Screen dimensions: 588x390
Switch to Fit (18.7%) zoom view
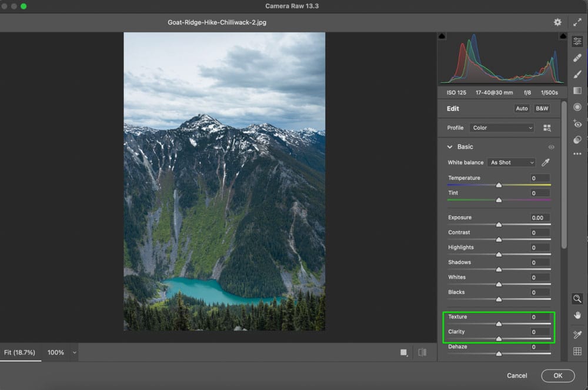[x=20, y=352]
